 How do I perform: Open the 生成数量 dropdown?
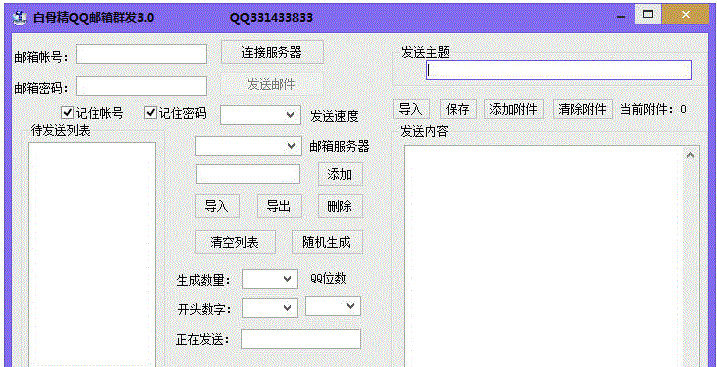click(x=270, y=279)
